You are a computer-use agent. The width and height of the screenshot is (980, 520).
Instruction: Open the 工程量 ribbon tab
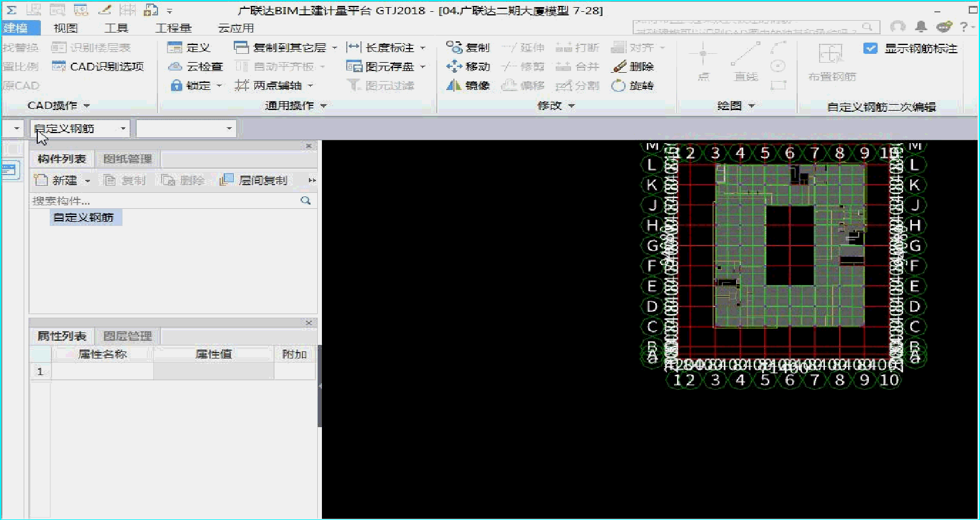173,28
